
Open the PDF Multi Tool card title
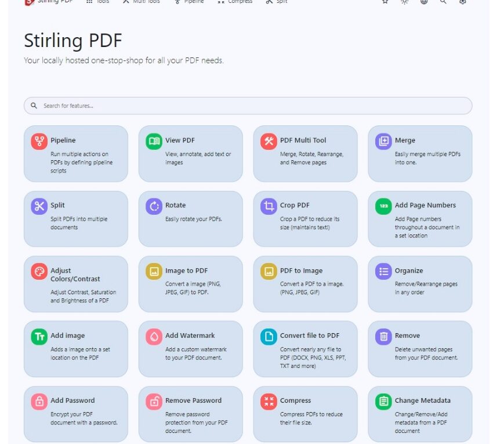coord(303,140)
